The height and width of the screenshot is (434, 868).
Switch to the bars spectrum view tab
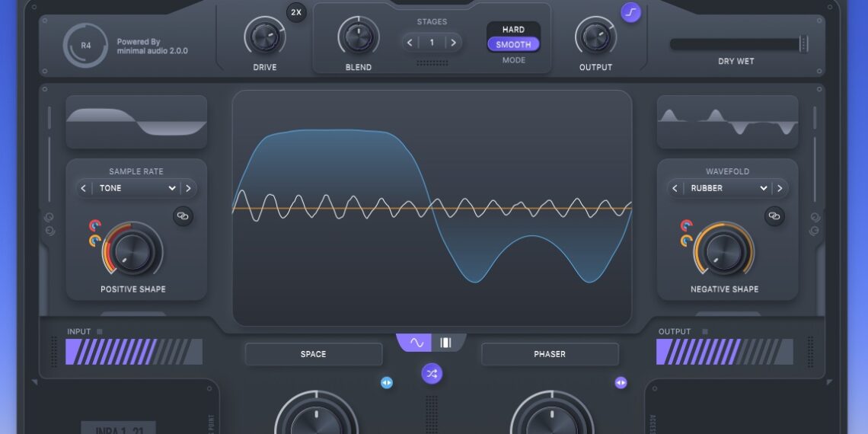446,343
